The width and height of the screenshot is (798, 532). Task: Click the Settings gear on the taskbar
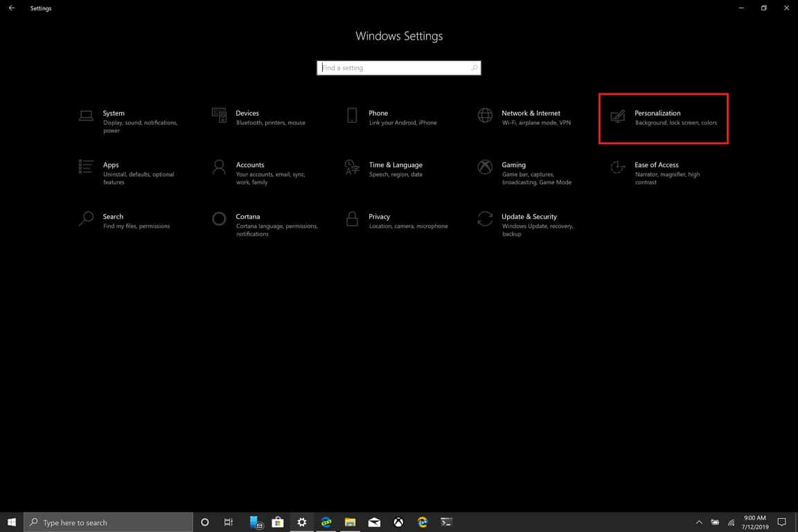[302, 522]
